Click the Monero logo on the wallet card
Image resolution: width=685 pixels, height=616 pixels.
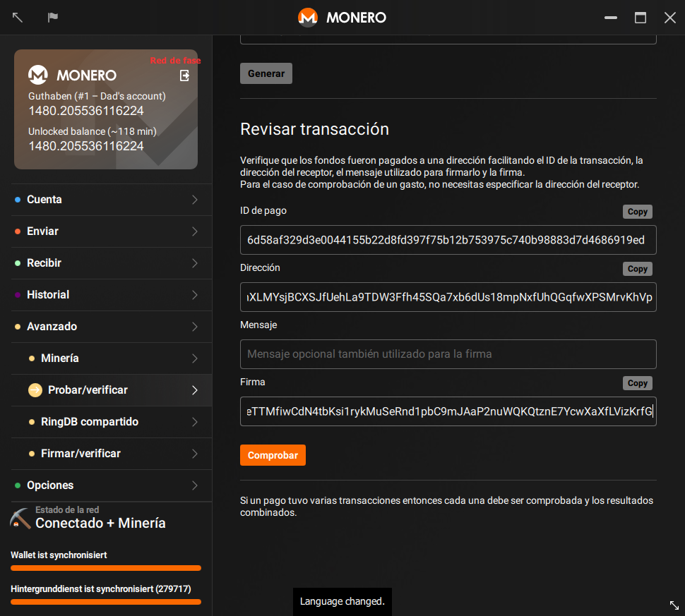38,75
